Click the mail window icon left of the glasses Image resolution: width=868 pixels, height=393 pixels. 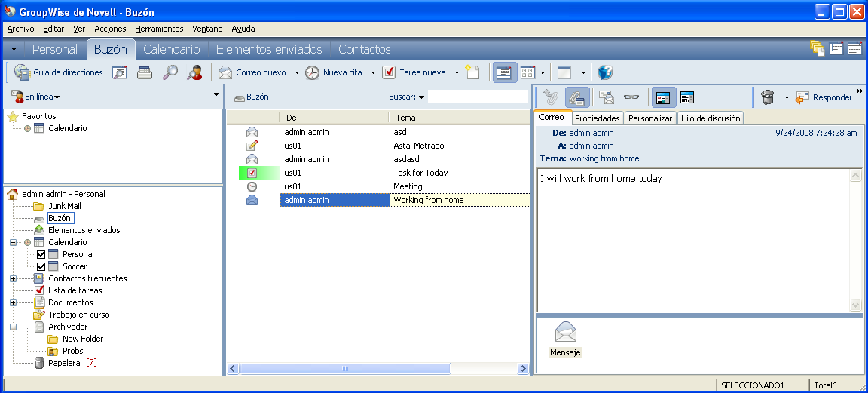[607, 97]
